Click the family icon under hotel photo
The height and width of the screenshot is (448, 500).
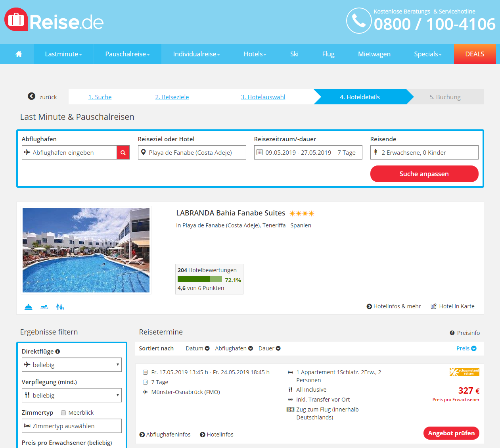click(x=60, y=307)
